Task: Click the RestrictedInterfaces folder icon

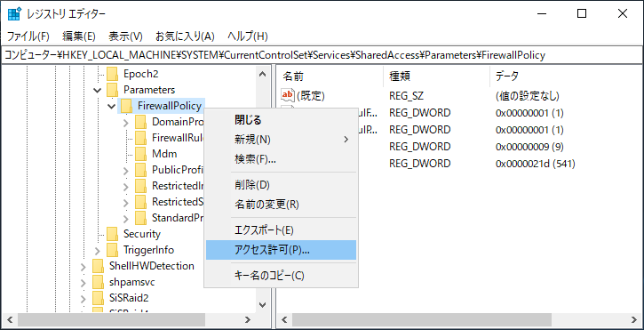Action: click(140, 186)
